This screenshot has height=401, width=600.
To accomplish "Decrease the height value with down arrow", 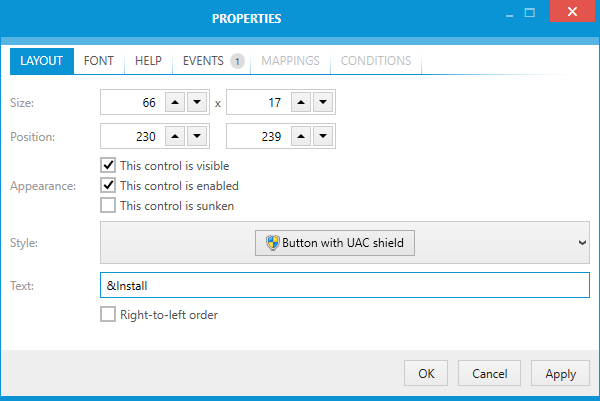I will 323,103.
